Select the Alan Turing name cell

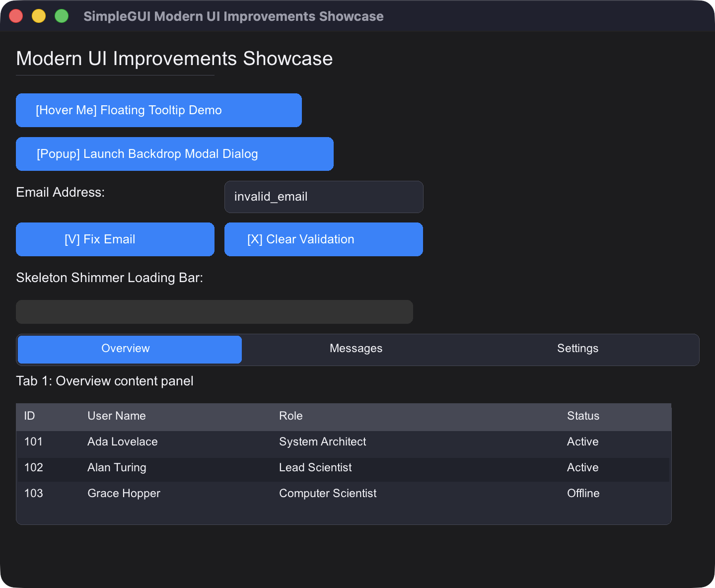(x=117, y=468)
